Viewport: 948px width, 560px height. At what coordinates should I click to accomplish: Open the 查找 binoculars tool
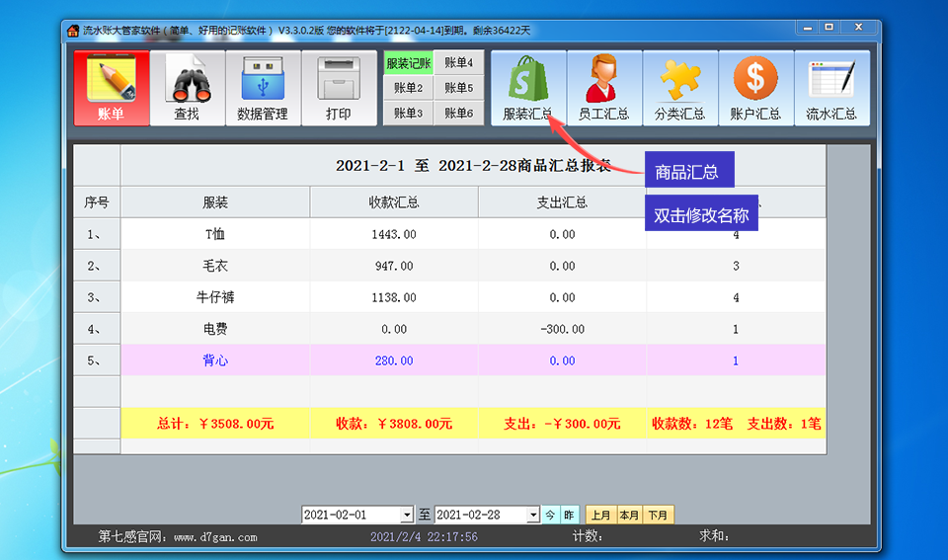pos(188,88)
